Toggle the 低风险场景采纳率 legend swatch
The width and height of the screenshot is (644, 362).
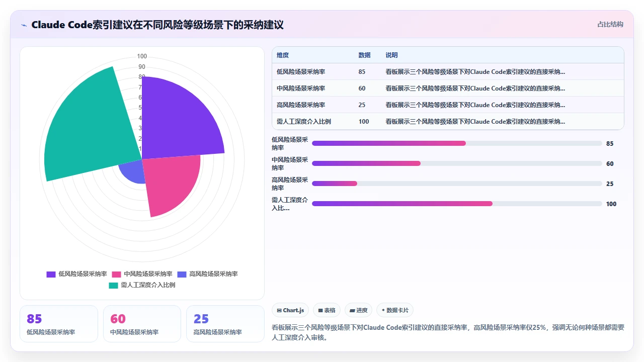[51, 274]
